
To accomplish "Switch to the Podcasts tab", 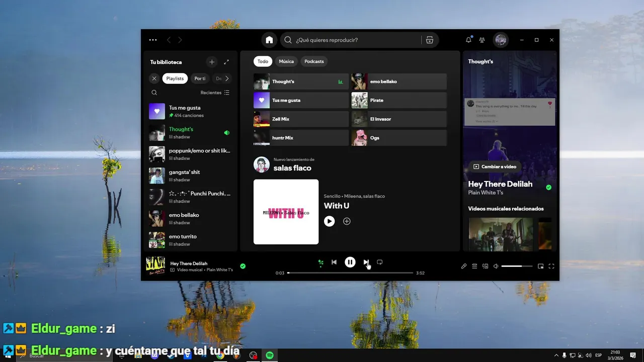I will 314,61.
